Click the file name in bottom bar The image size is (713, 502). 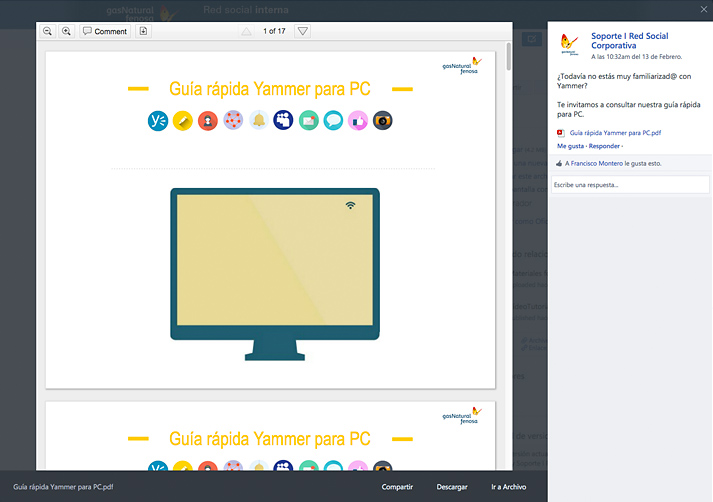[63, 487]
